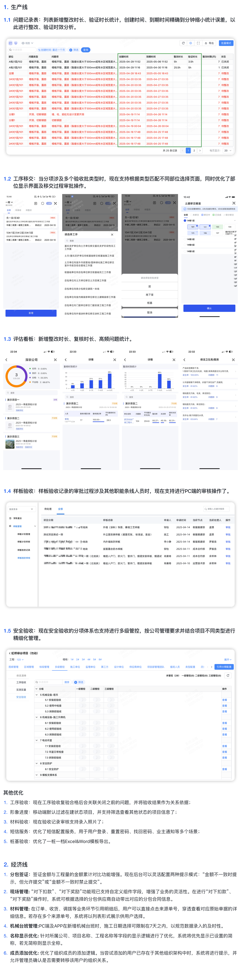This screenshot has height=980, width=247.
Task: Click 筛选 filter icon in safety acceptance
Action: [79, 682]
